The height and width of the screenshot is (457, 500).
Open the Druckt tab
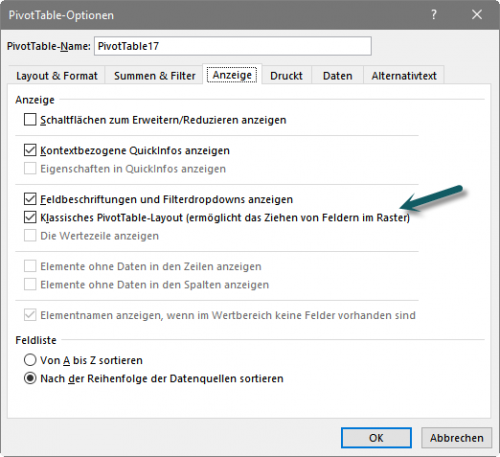[286, 76]
